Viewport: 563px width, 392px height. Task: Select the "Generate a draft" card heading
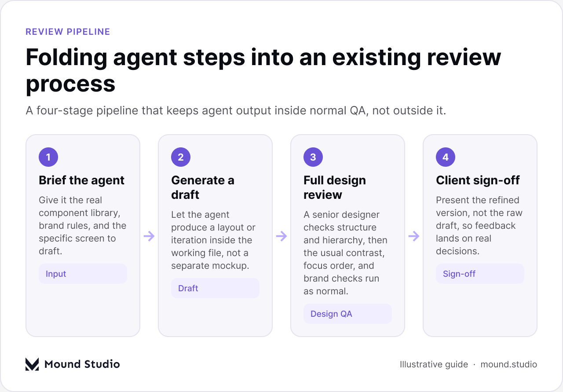click(203, 187)
